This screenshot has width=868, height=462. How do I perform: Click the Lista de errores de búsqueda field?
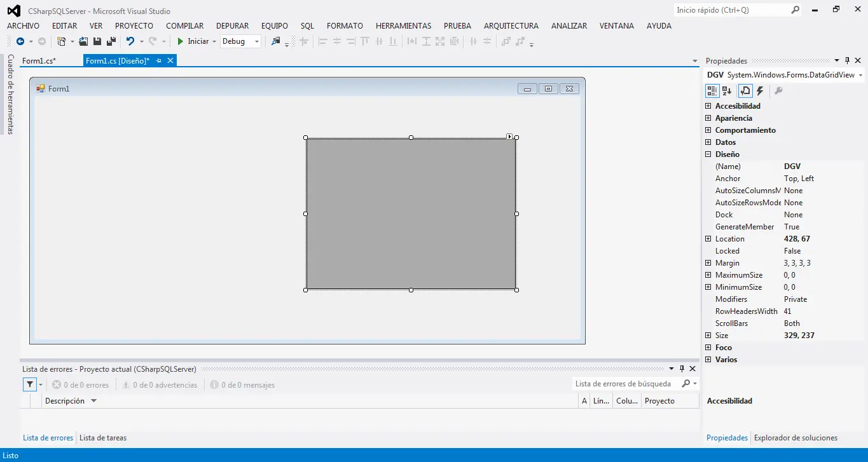pos(626,384)
